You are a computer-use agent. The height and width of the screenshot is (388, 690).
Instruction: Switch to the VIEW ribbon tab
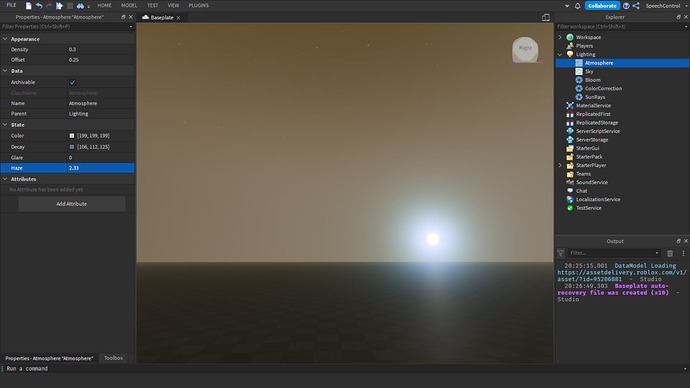pyautogui.click(x=173, y=5)
